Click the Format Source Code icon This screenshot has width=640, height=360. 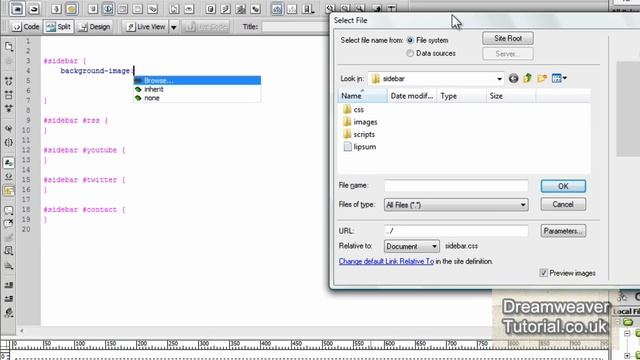point(9,313)
